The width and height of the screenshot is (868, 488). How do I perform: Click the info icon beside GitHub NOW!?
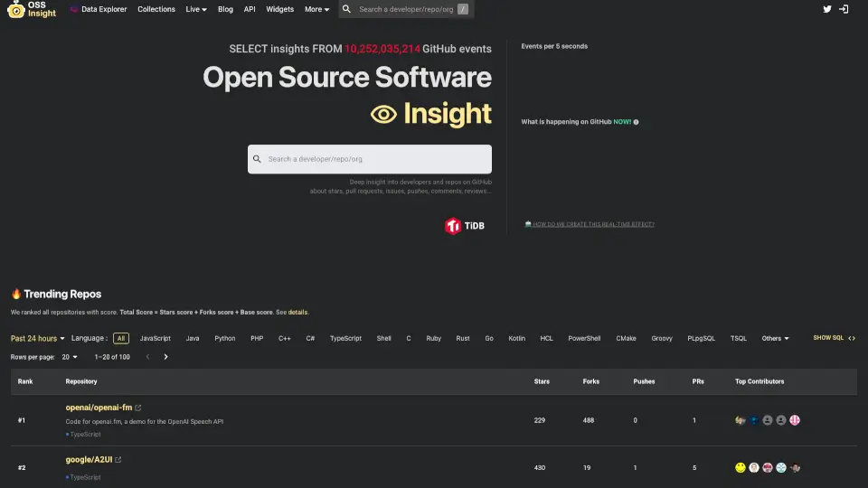coord(636,122)
